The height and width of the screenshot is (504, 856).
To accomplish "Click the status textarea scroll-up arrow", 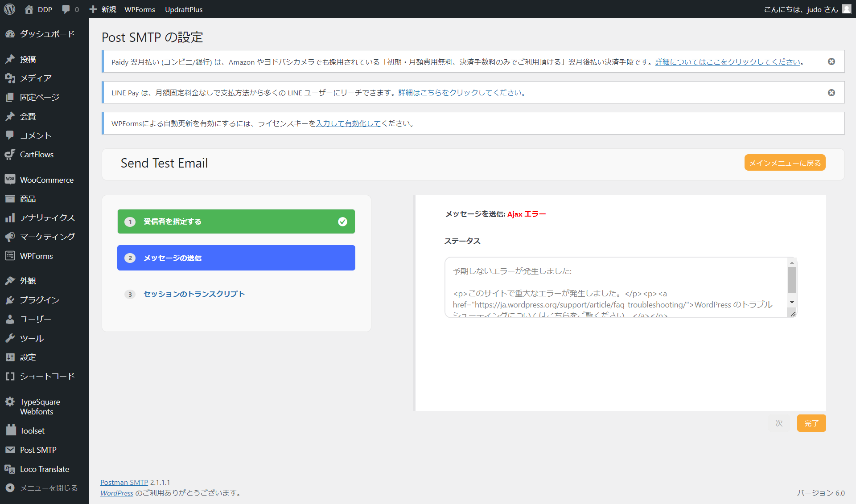I will [792, 263].
